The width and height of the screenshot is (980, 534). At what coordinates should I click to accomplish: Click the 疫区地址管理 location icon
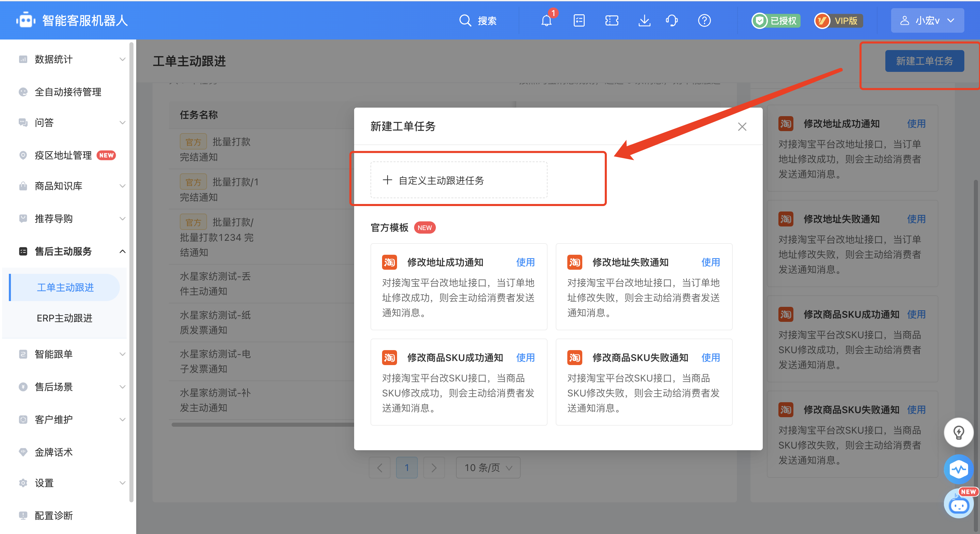tap(23, 155)
